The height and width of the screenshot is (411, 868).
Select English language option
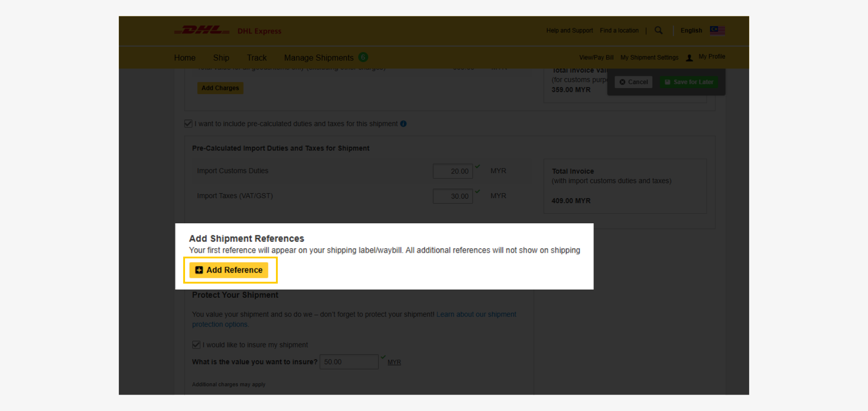point(691,31)
